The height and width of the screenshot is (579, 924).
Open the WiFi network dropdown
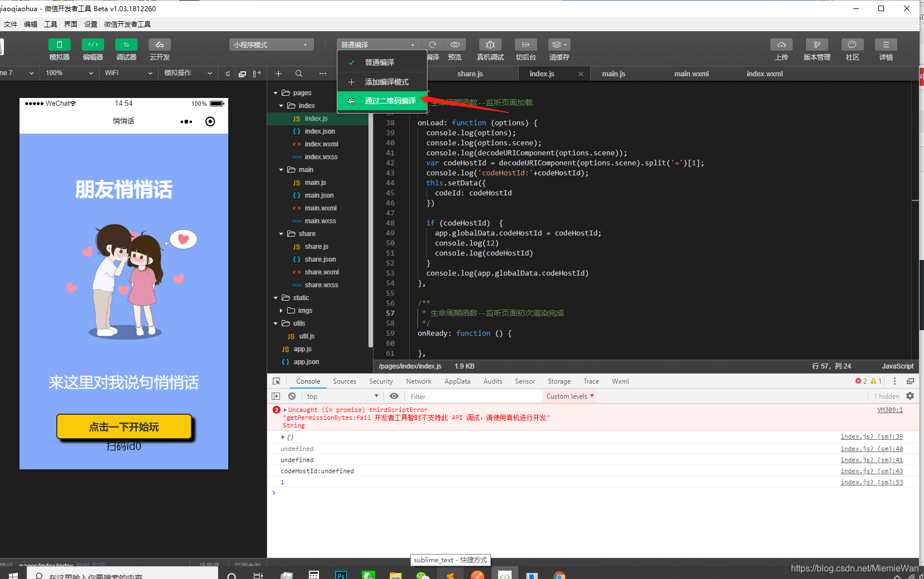tap(129, 73)
